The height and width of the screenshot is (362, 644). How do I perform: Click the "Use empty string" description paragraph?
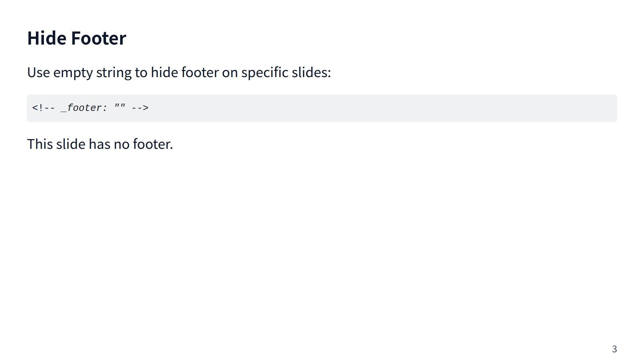pos(179,72)
